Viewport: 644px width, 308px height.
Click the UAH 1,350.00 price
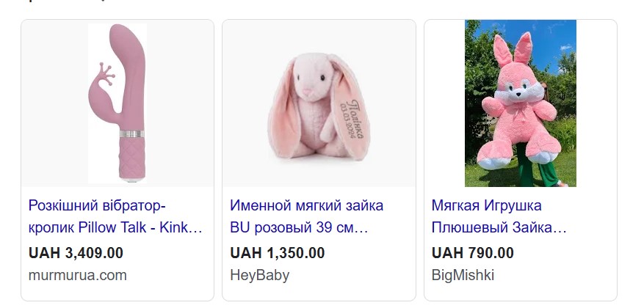pyautogui.click(x=278, y=253)
